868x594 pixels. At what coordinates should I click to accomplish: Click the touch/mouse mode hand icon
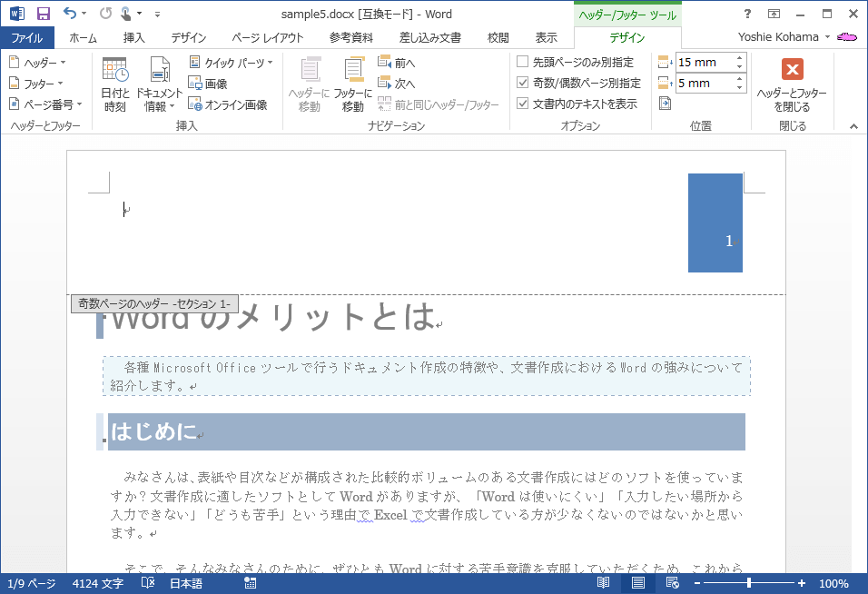(125, 14)
